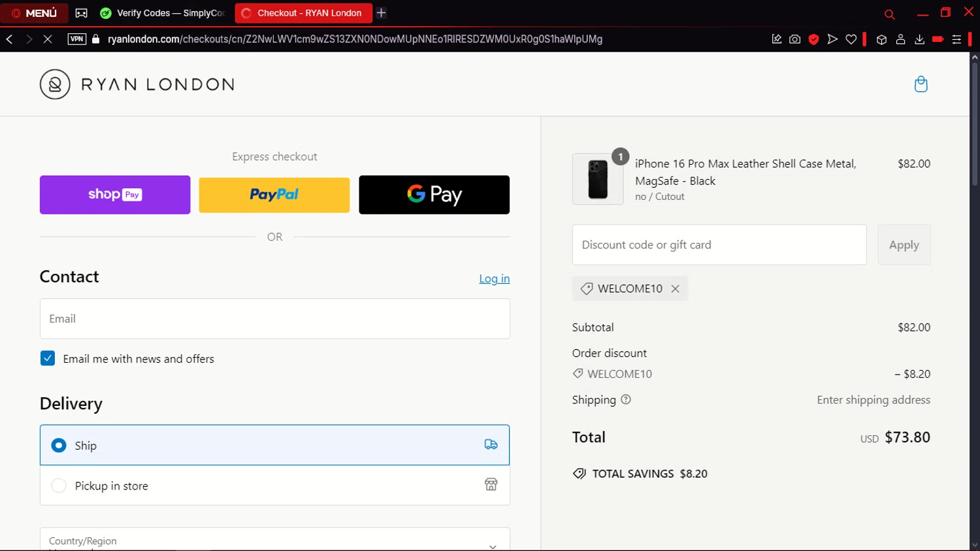Click the page vertical scrollbar
Viewport: 980px width, 551px height.
point(974,124)
